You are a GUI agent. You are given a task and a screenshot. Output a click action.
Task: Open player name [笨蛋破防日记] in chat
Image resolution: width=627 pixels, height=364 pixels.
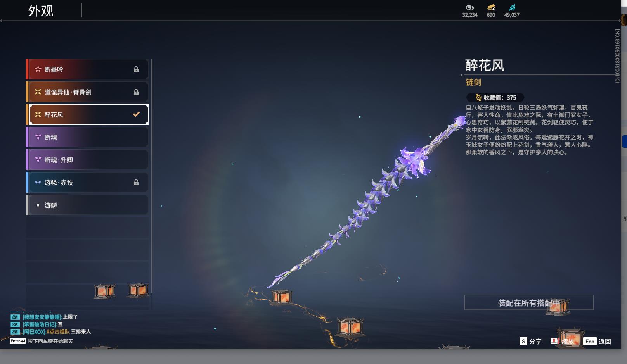(x=40, y=324)
